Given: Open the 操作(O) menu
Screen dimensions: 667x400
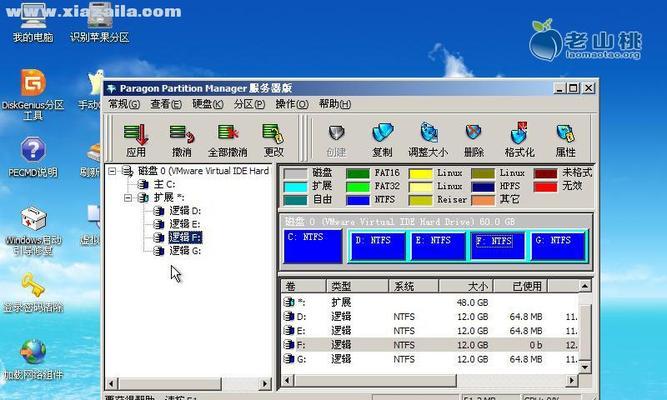Looking at the screenshot, I should point(292,104).
